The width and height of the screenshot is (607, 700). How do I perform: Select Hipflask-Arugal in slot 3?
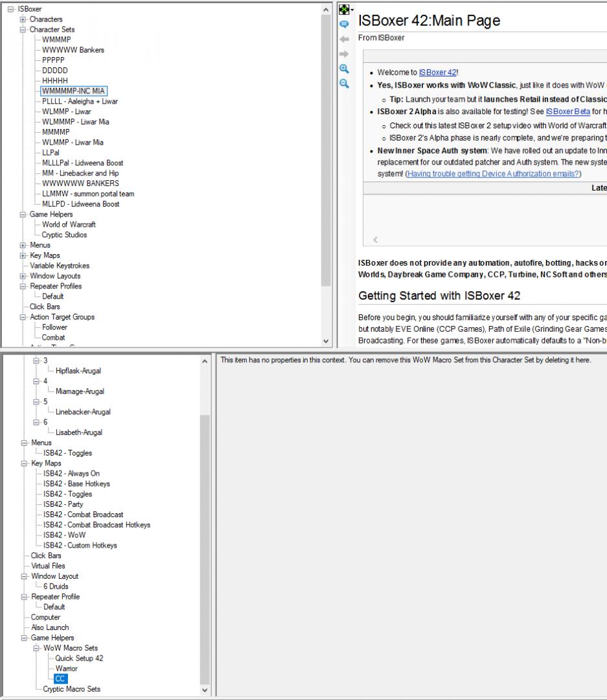[x=78, y=371]
